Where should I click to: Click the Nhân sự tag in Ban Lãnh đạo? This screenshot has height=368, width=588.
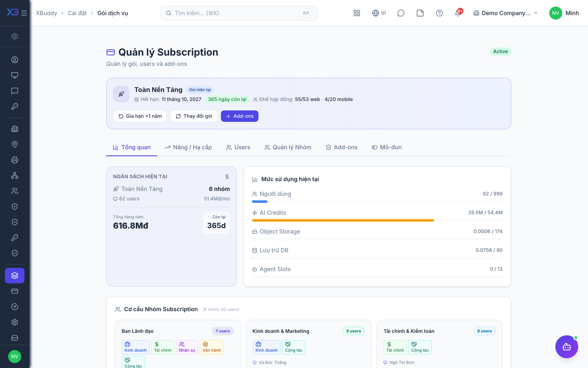187,347
